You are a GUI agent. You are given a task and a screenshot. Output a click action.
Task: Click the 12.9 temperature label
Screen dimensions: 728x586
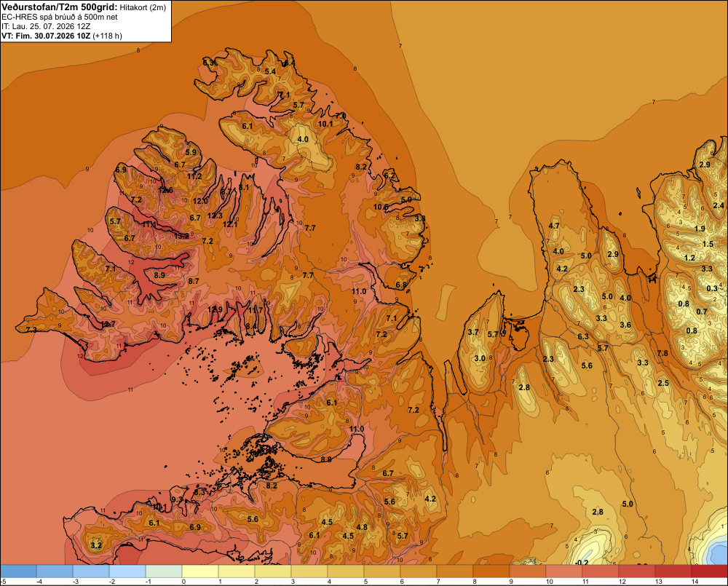pos(215,309)
